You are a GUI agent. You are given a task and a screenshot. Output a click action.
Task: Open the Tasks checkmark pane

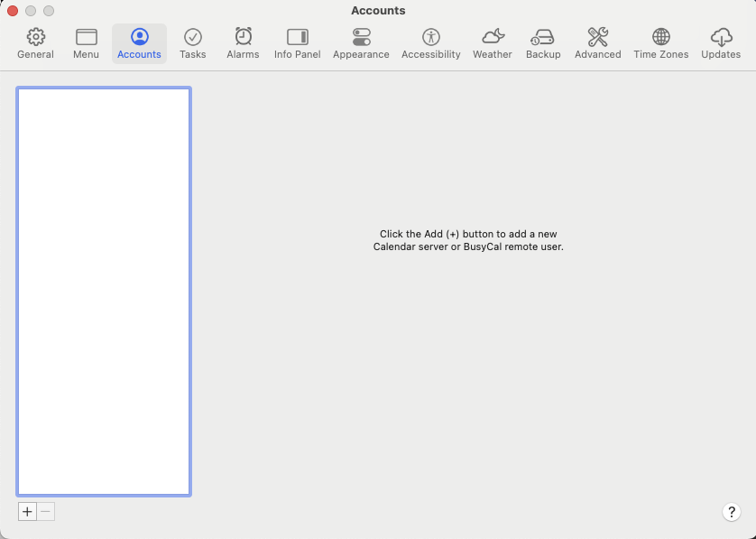(x=192, y=43)
